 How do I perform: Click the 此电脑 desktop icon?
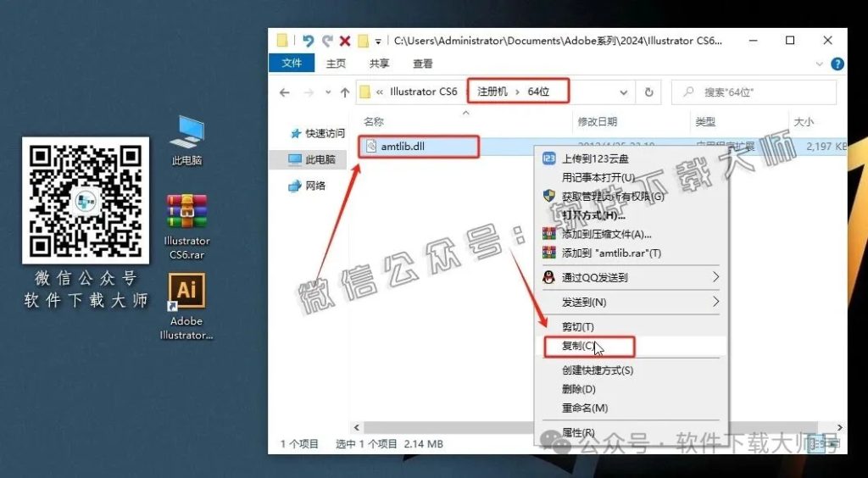point(187,141)
